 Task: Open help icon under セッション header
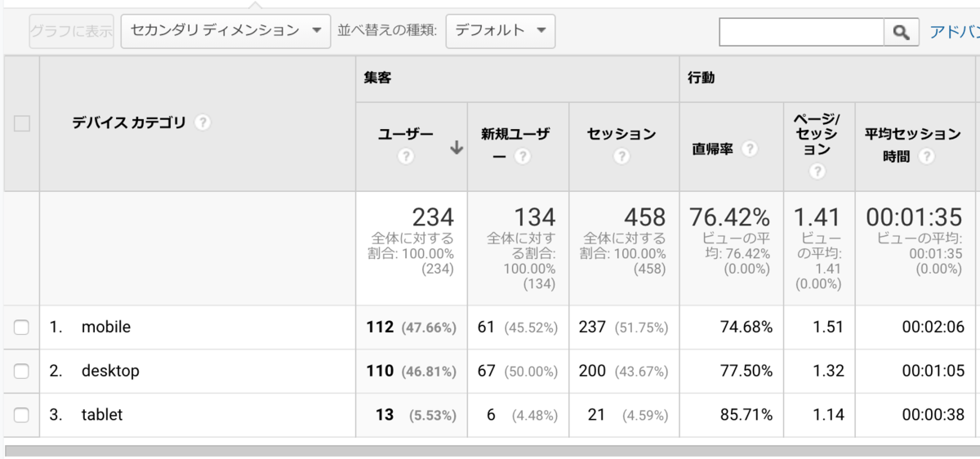coord(621,156)
